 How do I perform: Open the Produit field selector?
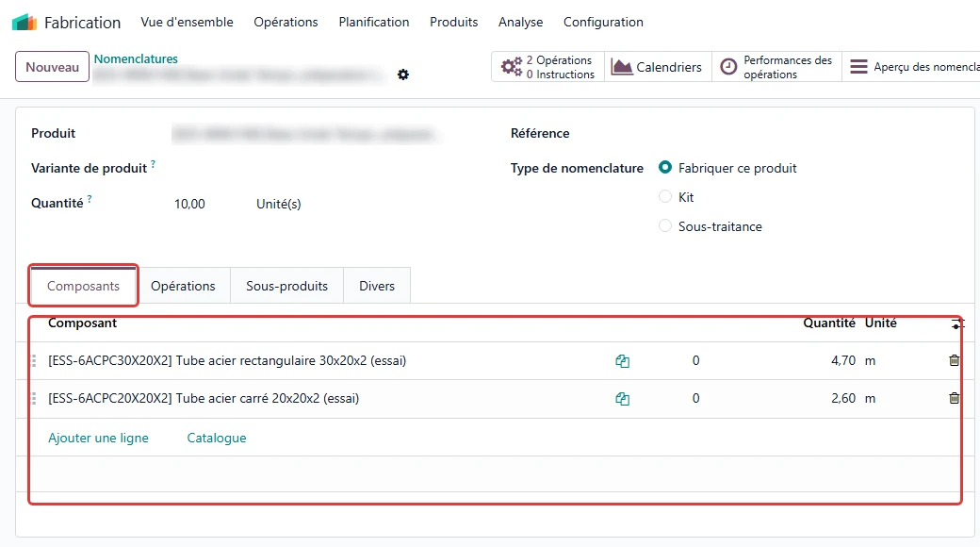tap(305, 134)
